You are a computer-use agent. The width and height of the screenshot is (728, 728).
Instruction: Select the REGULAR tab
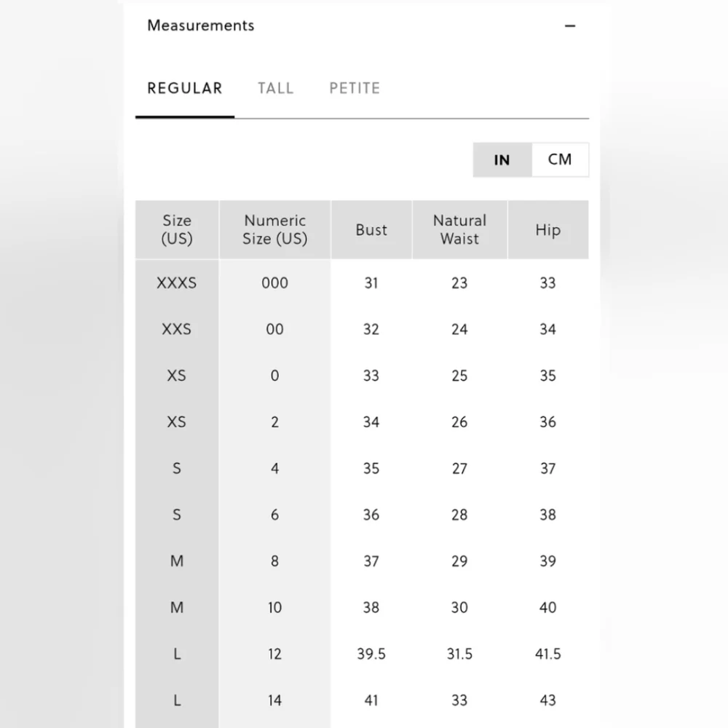click(x=185, y=88)
